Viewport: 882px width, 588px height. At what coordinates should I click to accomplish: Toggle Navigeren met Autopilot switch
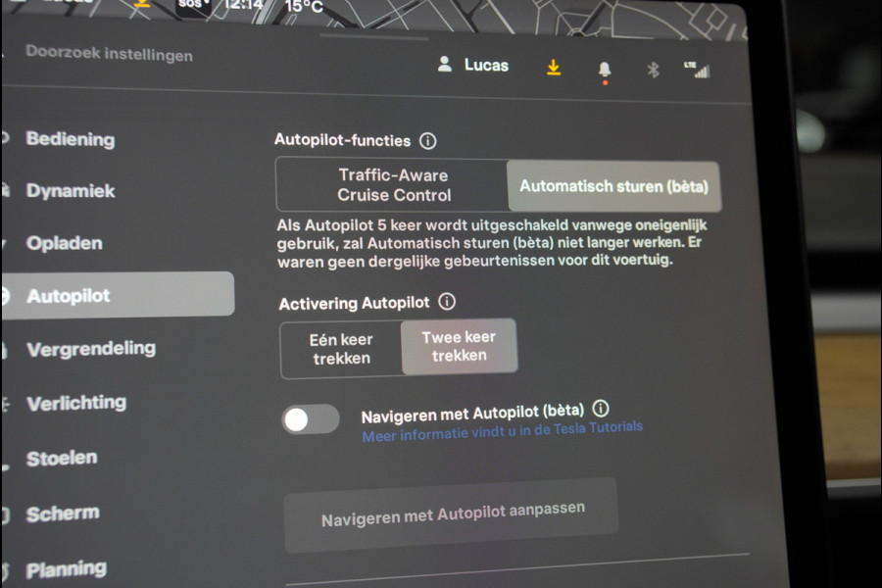(310, 419)
